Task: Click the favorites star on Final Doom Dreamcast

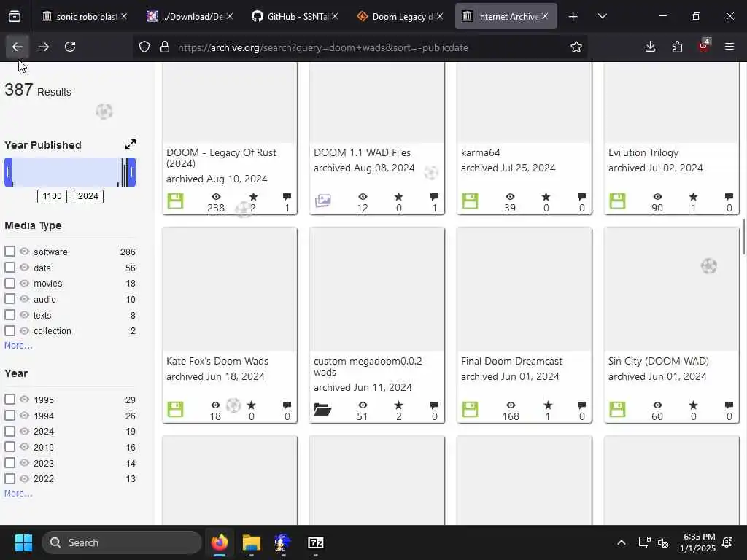Action: [548, 405]
